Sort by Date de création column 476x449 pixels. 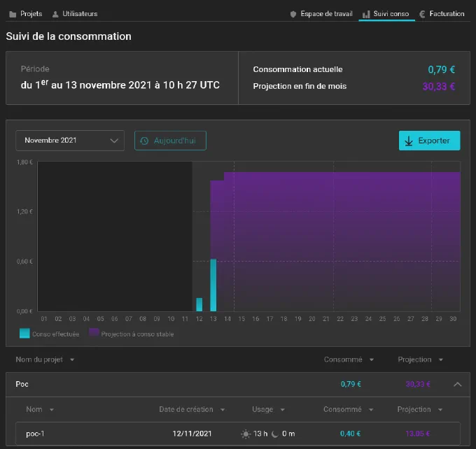pyautogui.click(x=192, y=409)
